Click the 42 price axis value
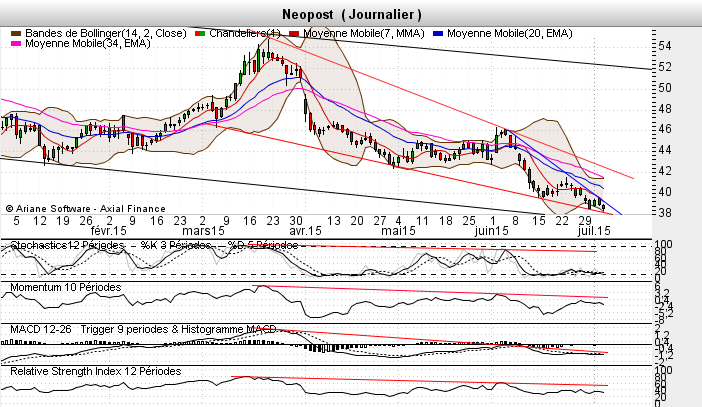Viewport: 702px width, 407px height. [x=665, y=171]
